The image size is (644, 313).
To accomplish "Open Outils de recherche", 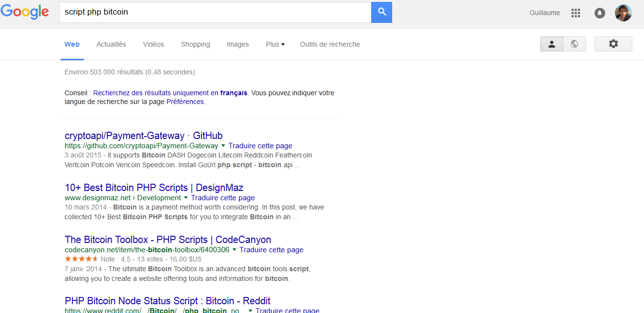I will click(x=330, y=44).
